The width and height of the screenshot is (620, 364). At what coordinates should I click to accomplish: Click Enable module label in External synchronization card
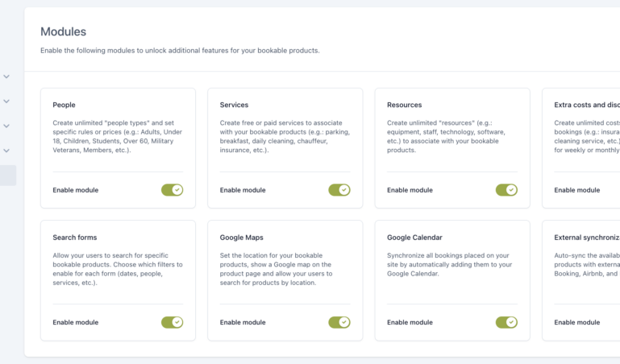pyautogui.click(x=576, y=322)
